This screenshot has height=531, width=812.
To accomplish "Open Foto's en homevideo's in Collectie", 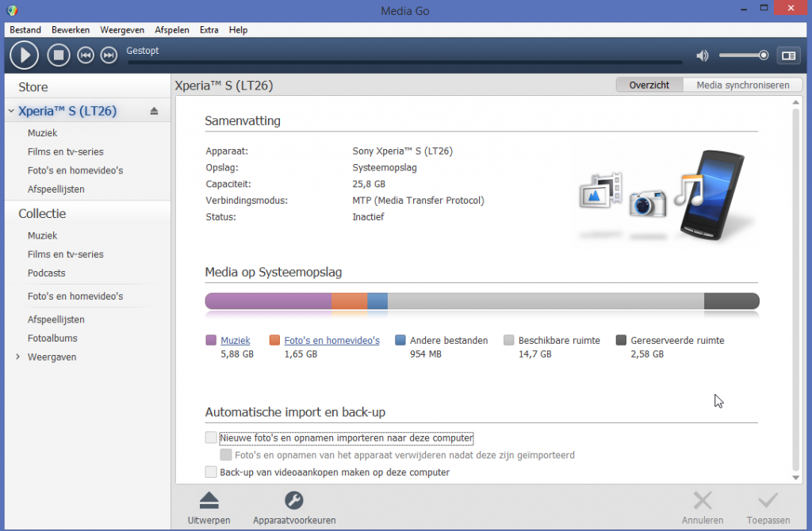I will tap(75, 296).
